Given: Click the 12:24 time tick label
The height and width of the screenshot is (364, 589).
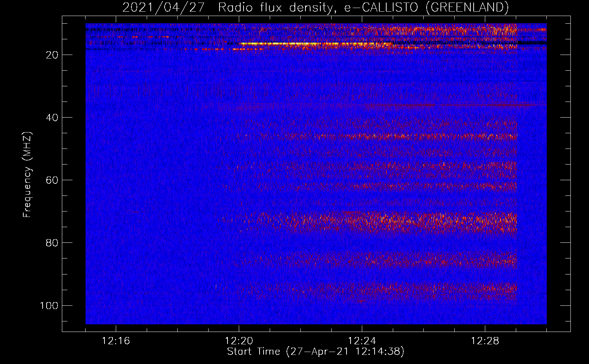Looking at the screenshot, I should pyautogui.click(x=362, y=341).
